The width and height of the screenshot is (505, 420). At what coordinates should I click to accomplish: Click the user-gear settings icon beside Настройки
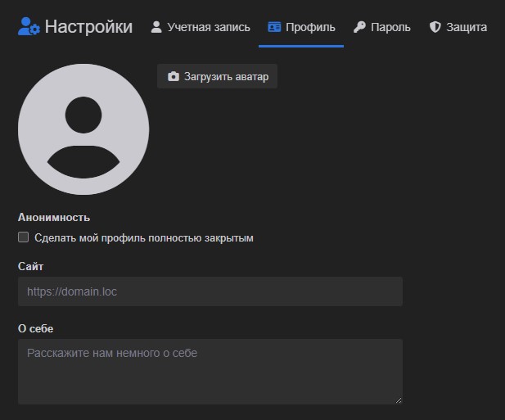click(x=29, y=27)
